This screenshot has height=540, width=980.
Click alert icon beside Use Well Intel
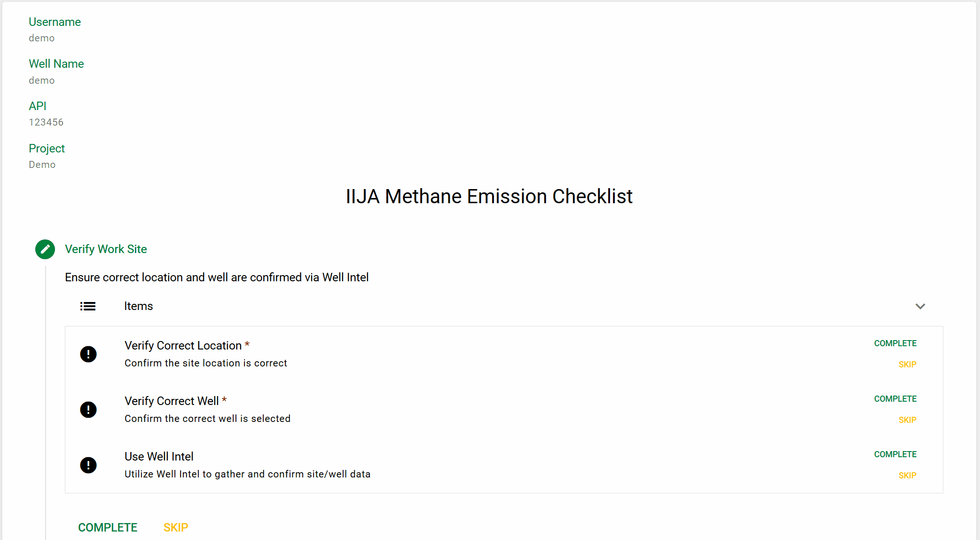point(88,465)
